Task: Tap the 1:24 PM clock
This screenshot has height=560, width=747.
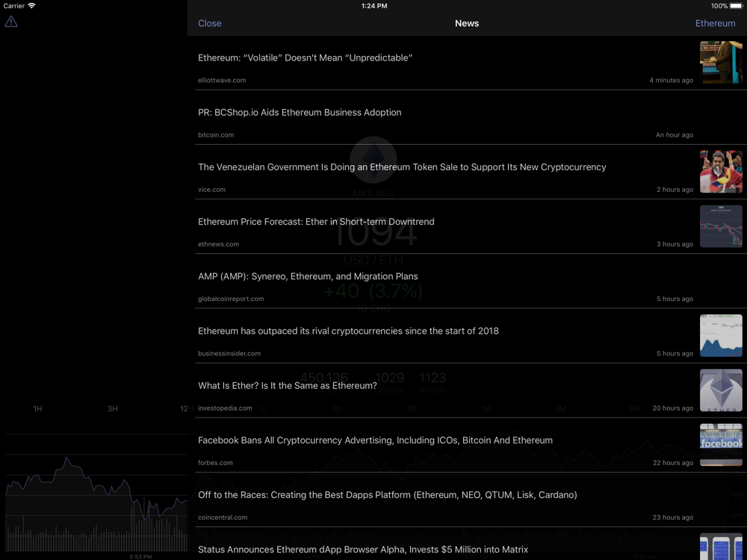Action: (x=374, y=6)
